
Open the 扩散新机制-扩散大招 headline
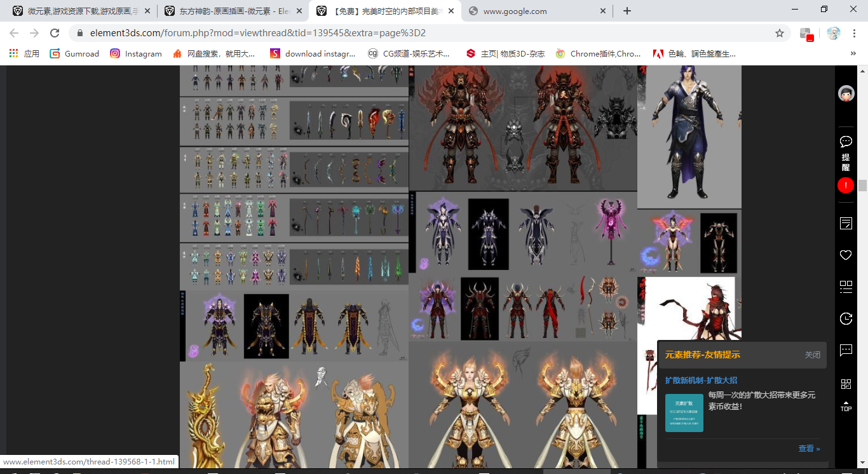701,380
